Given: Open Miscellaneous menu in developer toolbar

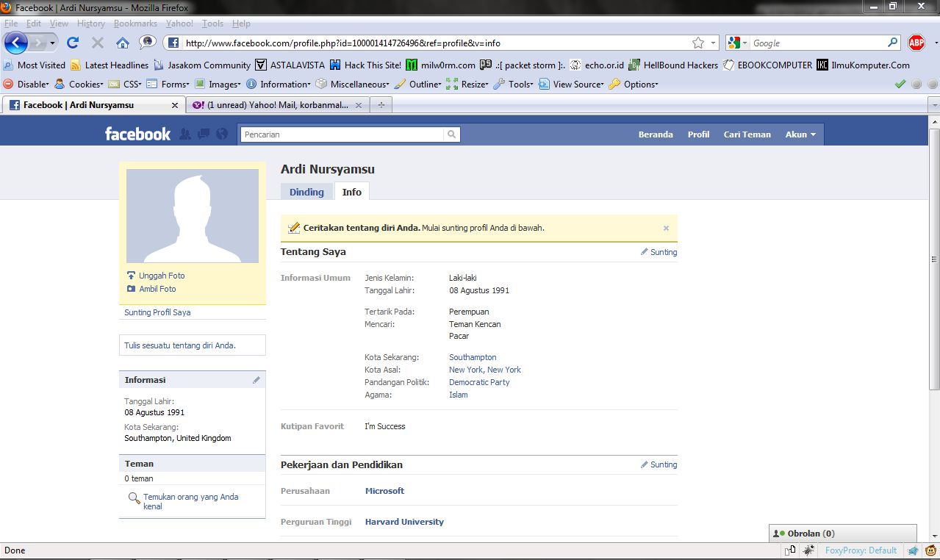Looking at the screenshot, I should click(354, 84).
